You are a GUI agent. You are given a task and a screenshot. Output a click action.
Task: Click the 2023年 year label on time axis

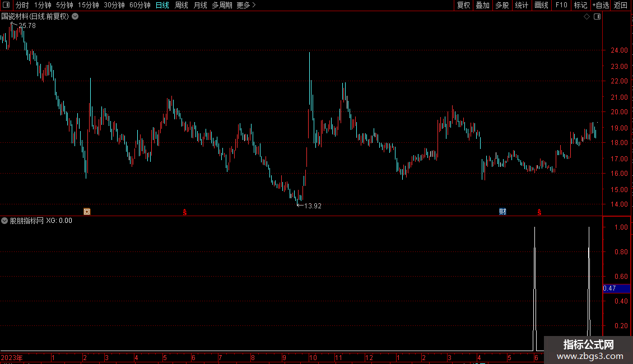click(x=12, y=357)
